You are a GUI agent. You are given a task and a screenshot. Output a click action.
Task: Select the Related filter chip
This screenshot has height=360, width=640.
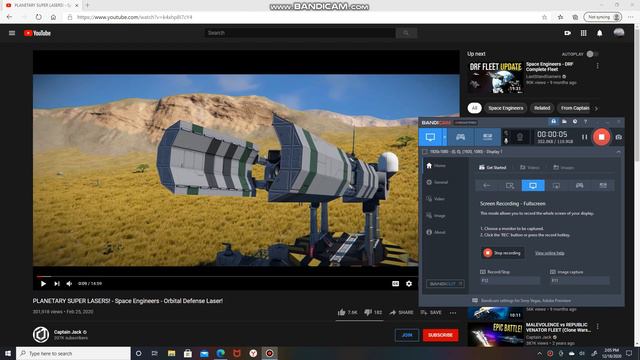pyautogui.click(x=542, y=108)
